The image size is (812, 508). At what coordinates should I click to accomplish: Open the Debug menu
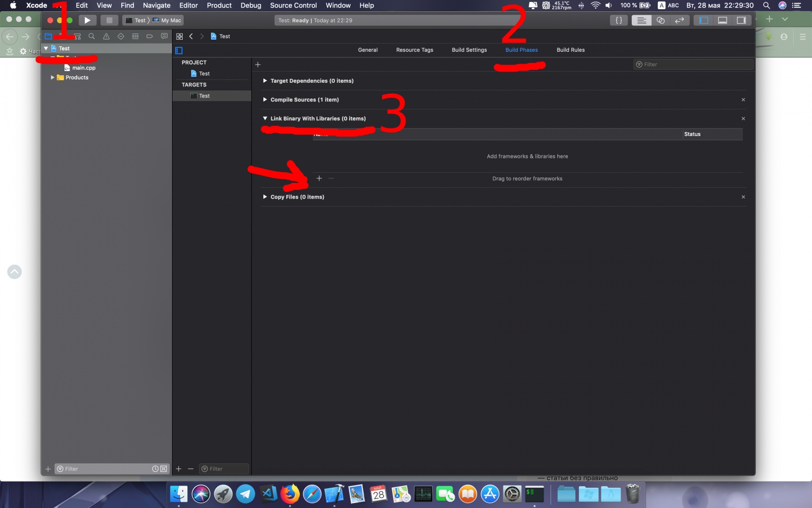251,6
